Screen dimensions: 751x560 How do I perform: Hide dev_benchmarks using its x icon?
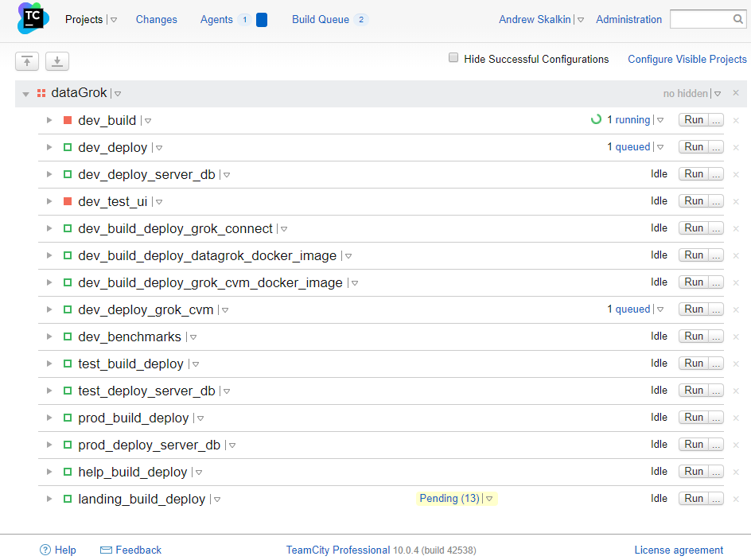(736, 337)
